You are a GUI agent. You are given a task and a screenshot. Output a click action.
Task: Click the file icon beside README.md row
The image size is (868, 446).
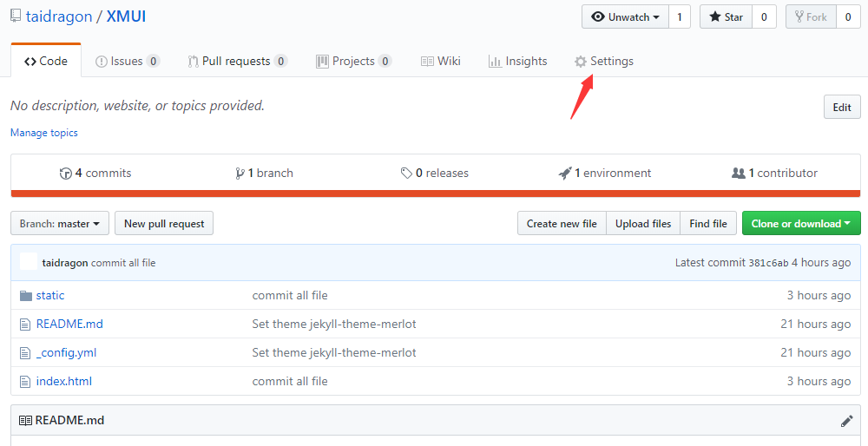point(25,325)
